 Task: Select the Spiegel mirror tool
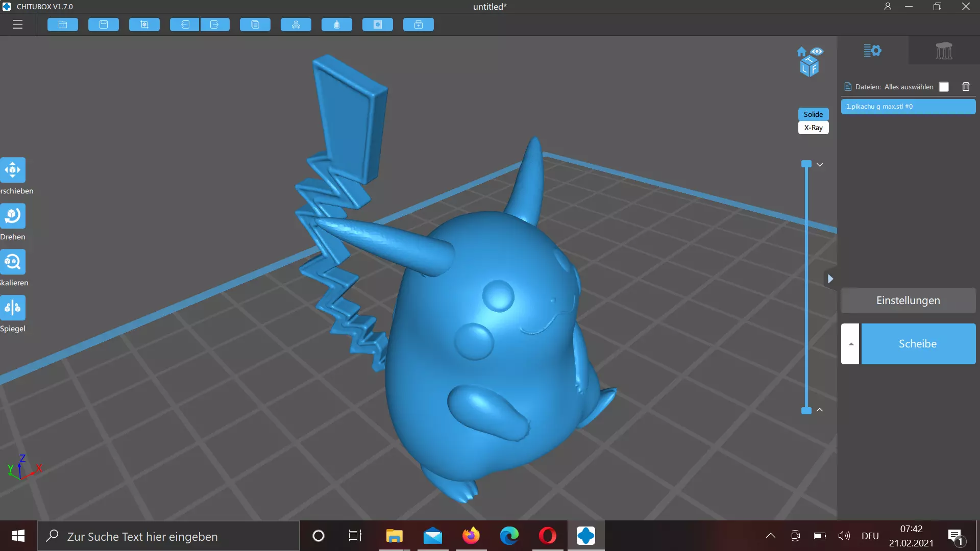pos(13,308)
